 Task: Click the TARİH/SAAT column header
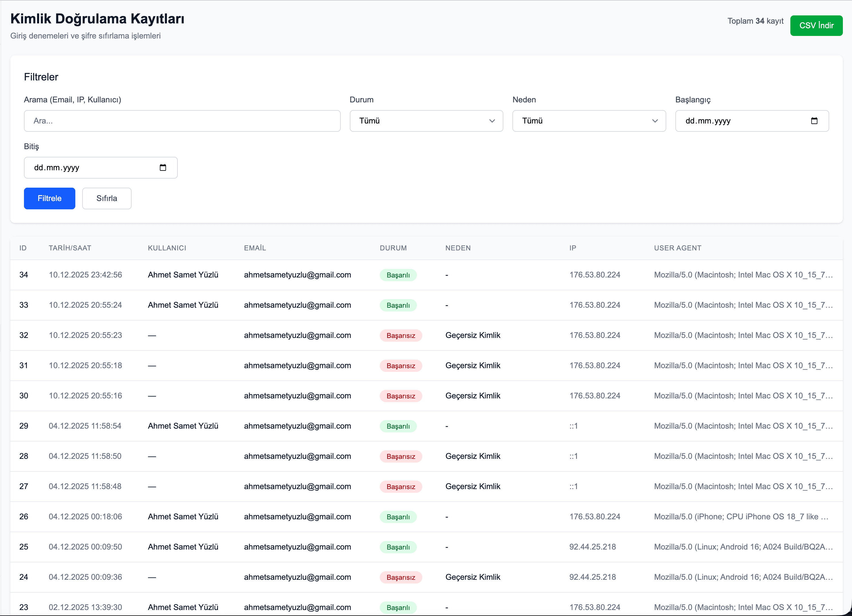click(x=70, y=248)
